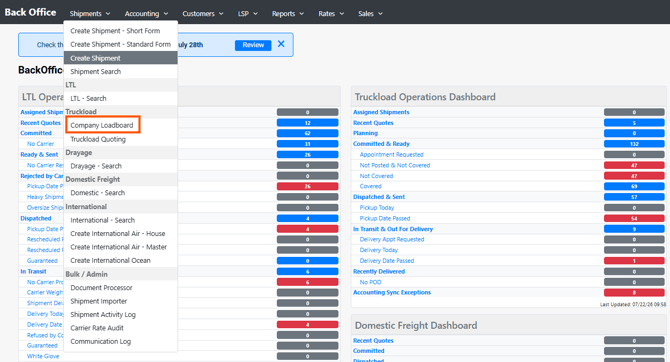670x362 pixels.
Task: Click Truckload Covered count badge 69
Action: point(634,186)
